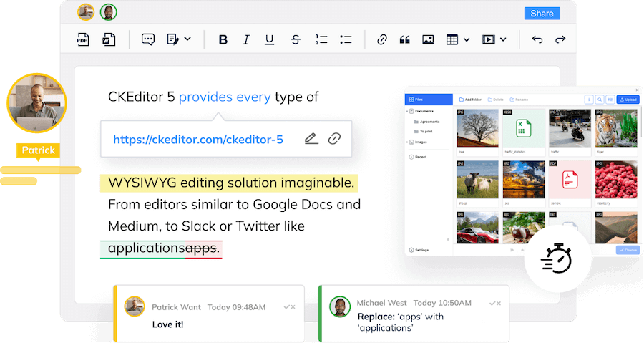Select the 'Love it!' comment text
The image size is (644, 343).
click(167, 324)
